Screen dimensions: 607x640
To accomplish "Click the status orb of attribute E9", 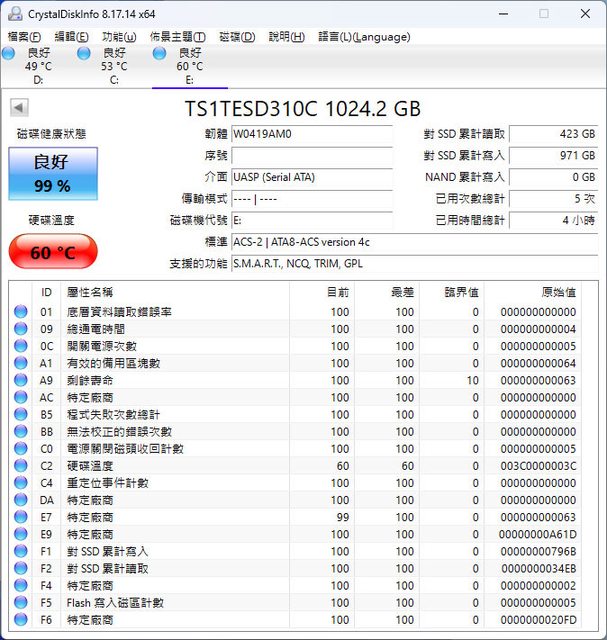I will tap(21, 534).
